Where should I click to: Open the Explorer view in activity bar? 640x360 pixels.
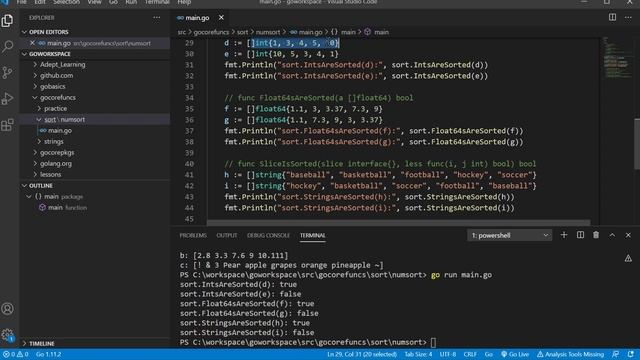7,20
